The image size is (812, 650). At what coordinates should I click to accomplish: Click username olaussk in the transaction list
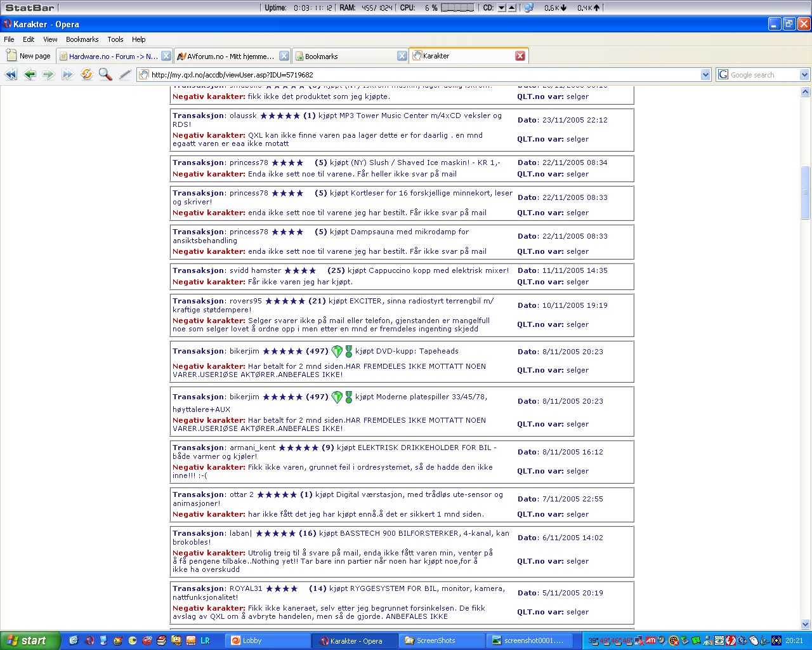(x=243, y=116)
